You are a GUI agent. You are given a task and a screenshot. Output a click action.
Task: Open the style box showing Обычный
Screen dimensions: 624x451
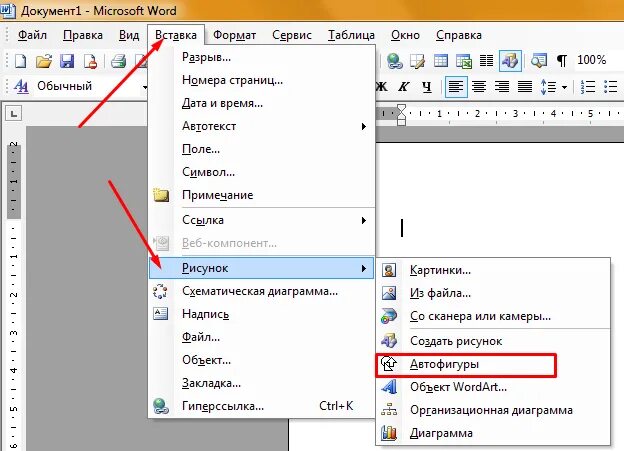tap(91, 86)
